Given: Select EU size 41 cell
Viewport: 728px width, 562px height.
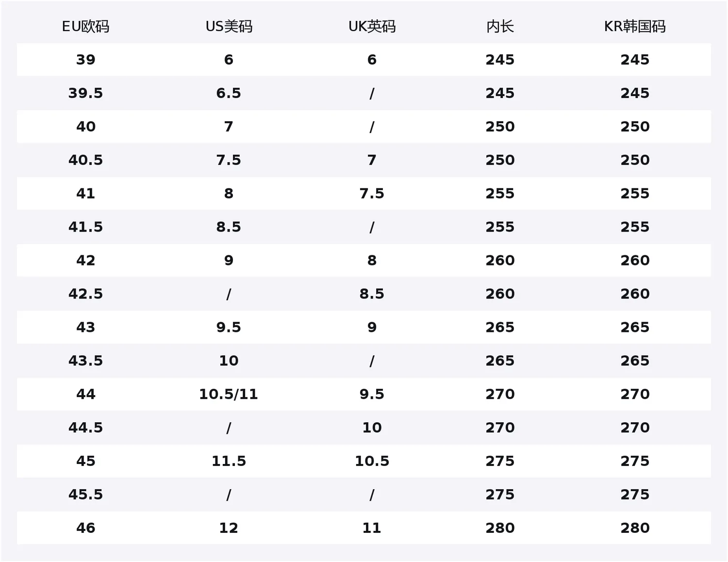Looking at the screenshot, I should point(85,194).
